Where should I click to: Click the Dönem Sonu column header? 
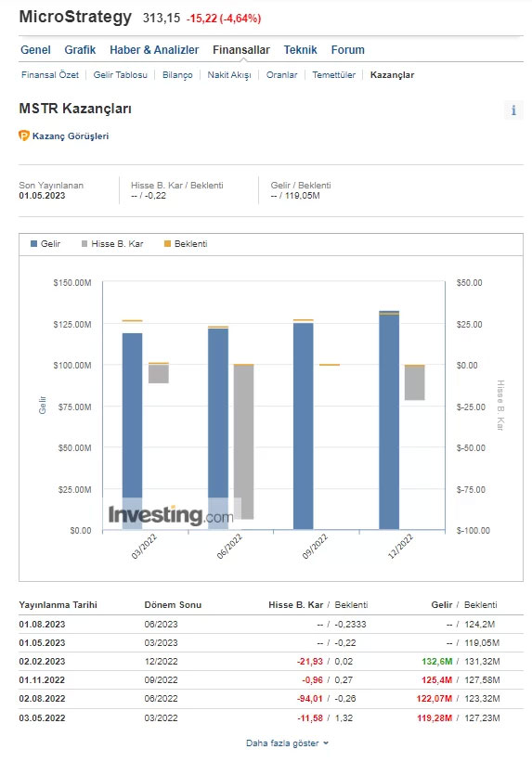click(173, 605)
